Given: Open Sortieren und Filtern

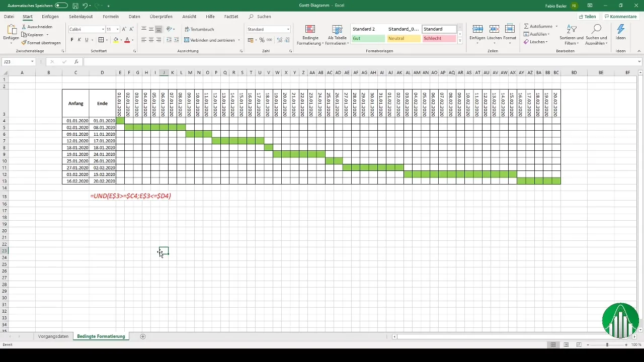Looking at the screenshot, I should click(571, 34).
